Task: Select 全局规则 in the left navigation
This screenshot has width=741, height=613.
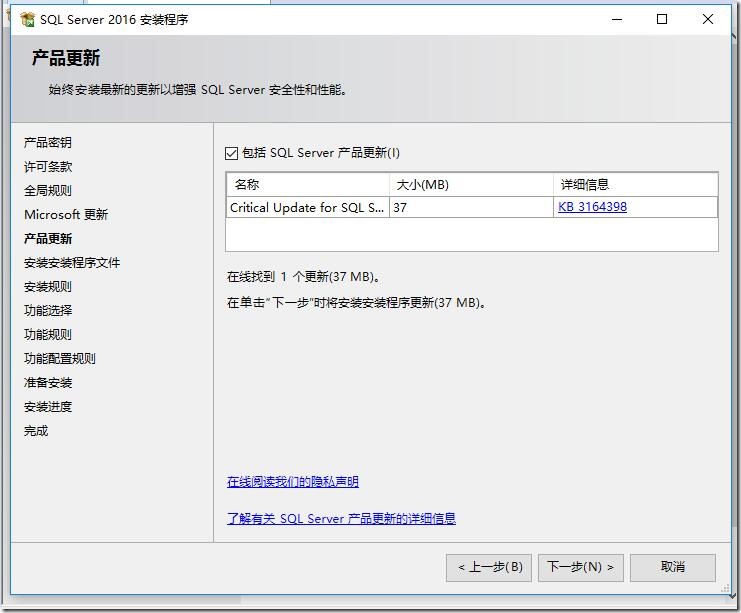Action: pyautogui.click(x=48, y=191)
